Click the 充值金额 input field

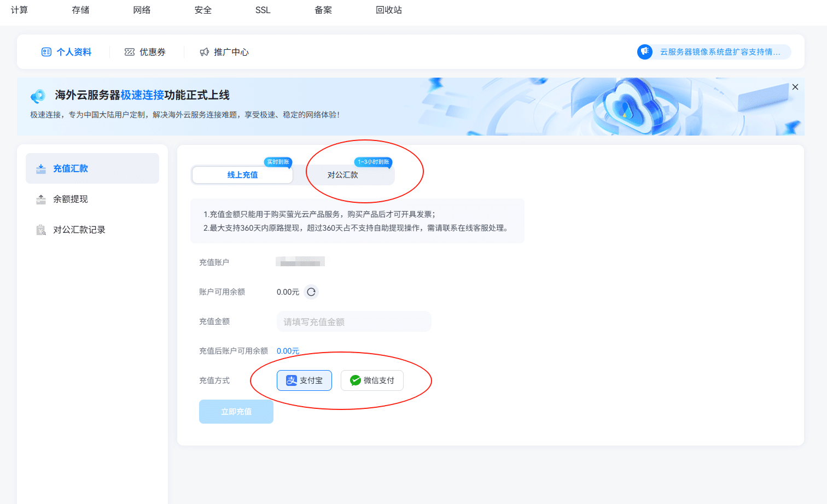(x=354, y=322)
